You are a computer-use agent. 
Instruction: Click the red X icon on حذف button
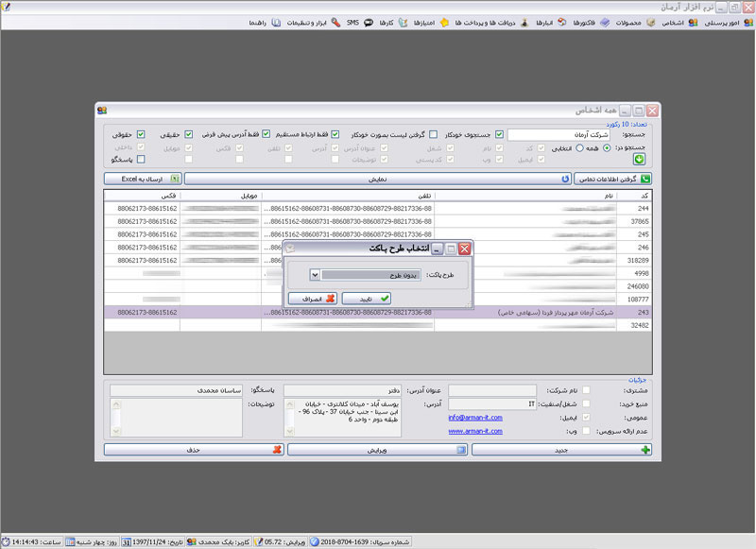(277, 450)
